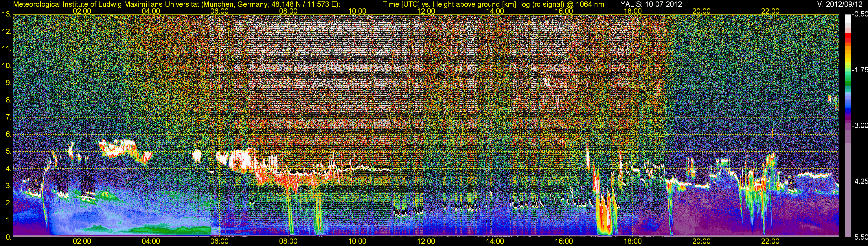The image size is (868, 246).
Task: Click the 06:00 label on the bottom time axis
Action: tap(219, 242)
